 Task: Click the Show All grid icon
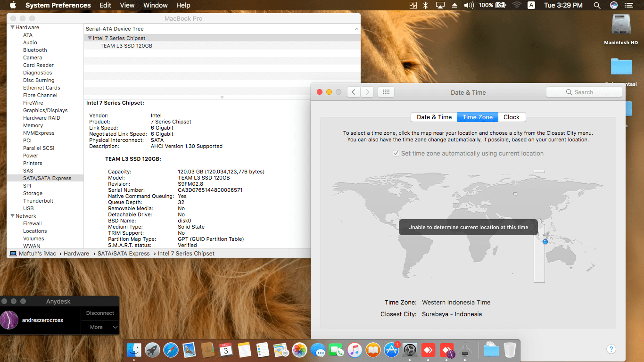coord(386,92)
